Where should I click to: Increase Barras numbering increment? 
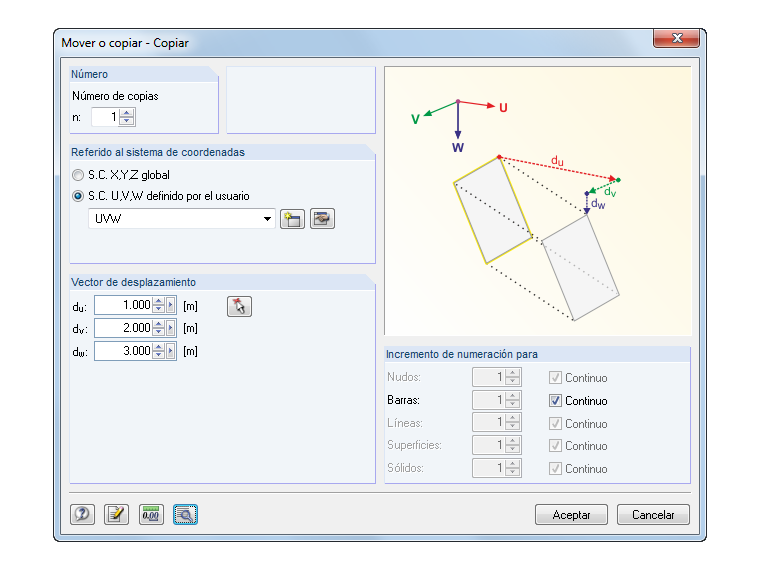click(x=513, y=396)
